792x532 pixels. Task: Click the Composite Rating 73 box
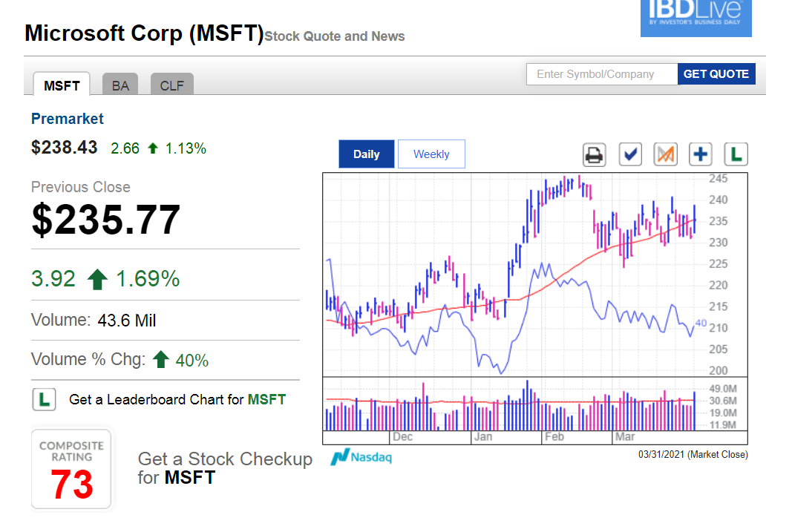click(71, 470)
